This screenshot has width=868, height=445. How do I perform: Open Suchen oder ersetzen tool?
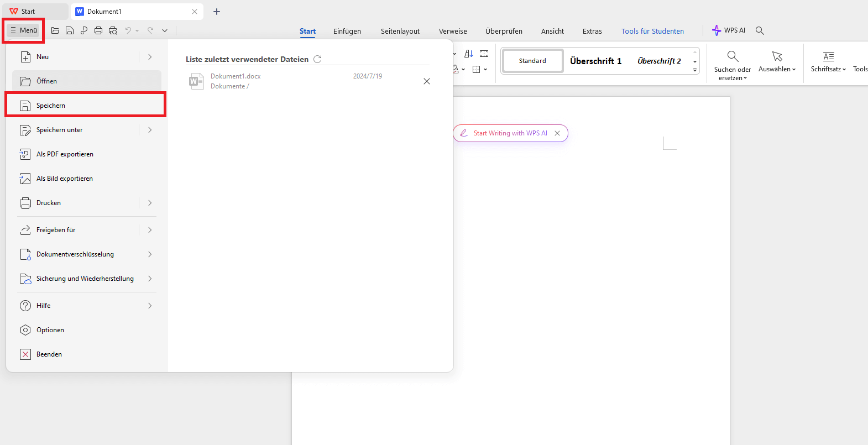733,65
